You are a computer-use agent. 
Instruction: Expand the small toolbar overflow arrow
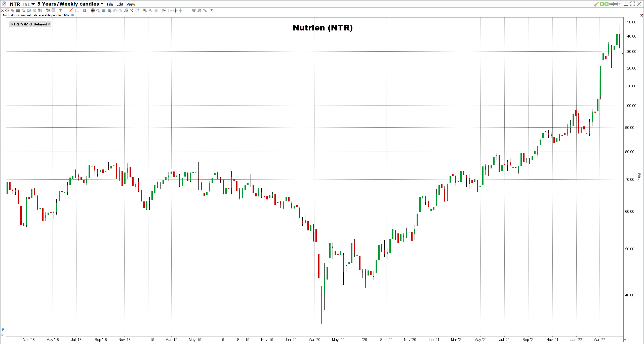(212, 10)
